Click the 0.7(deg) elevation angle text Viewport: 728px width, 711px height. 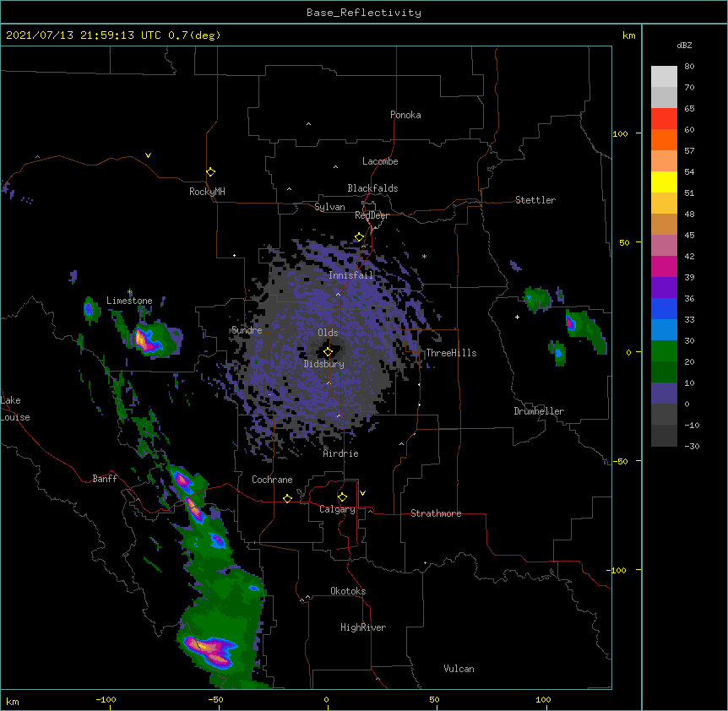point(194,35)
